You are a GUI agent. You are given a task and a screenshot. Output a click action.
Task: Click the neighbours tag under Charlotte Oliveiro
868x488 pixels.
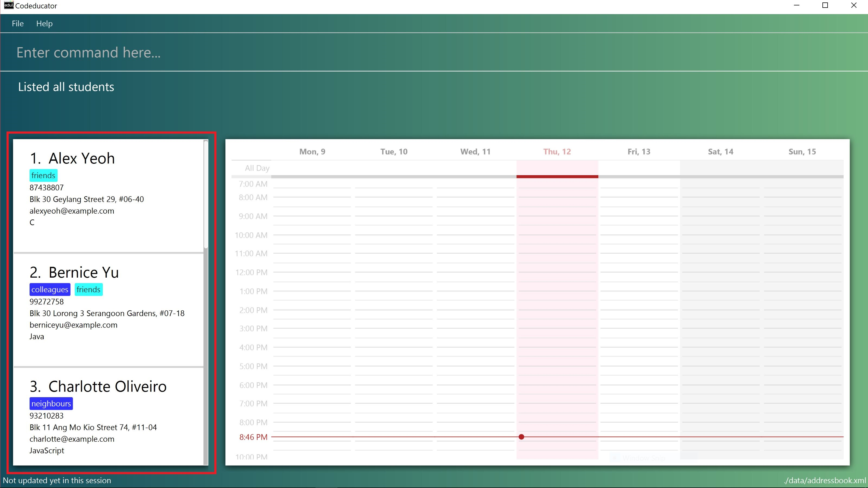51,403
